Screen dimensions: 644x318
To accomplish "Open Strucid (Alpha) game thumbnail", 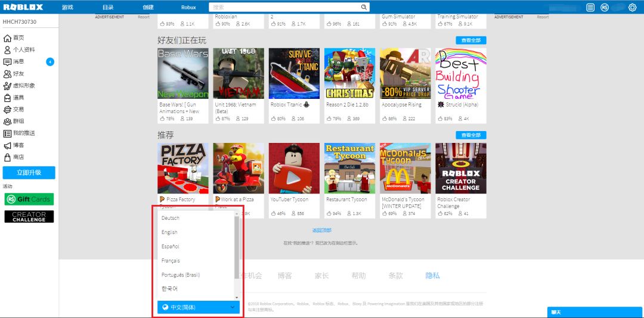I will tap(461, 73).
